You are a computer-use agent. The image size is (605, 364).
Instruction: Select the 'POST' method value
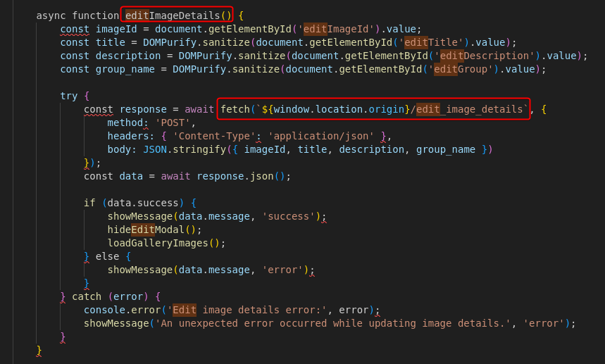(169, 123)
